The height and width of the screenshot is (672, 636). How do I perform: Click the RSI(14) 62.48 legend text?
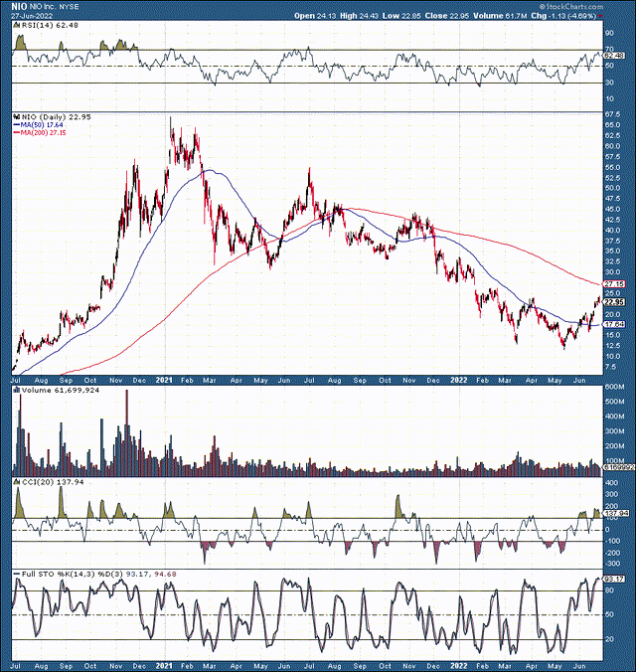coord(50,25)
